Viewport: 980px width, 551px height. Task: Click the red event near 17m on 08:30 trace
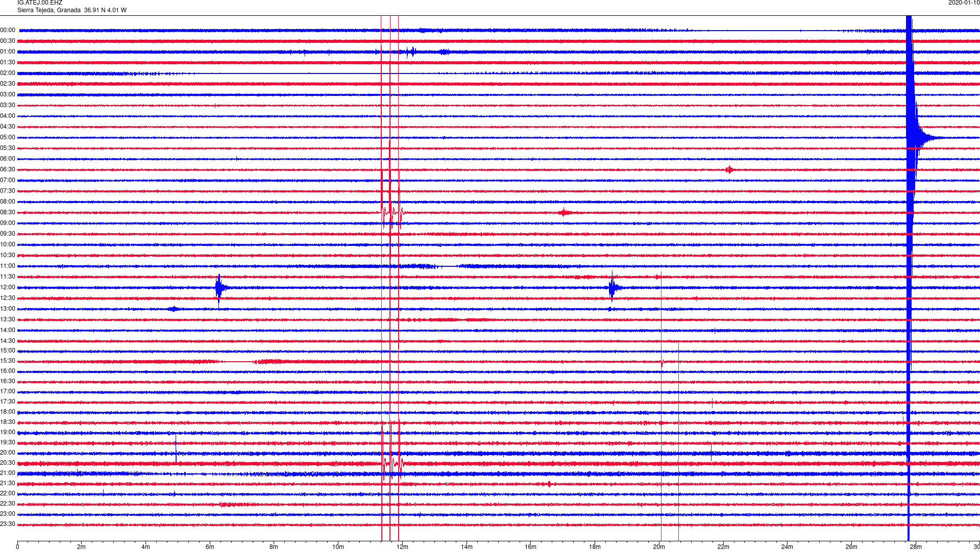(564, 213)
